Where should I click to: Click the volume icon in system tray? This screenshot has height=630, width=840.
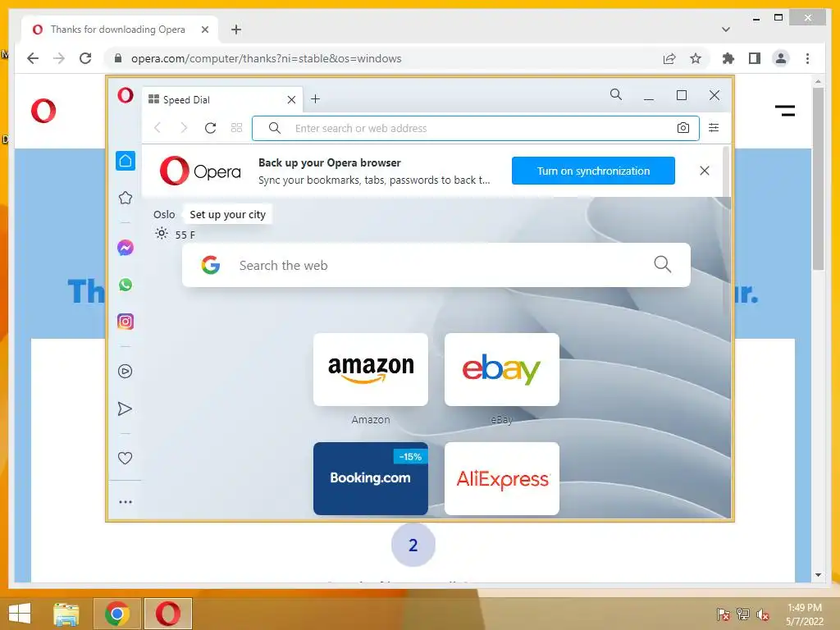click(763, 614)
